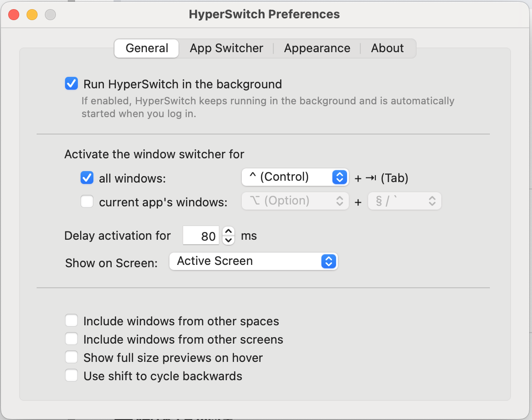Click the HyperSwitch Preferences title text
532x420 pixels.
(264, 14)
